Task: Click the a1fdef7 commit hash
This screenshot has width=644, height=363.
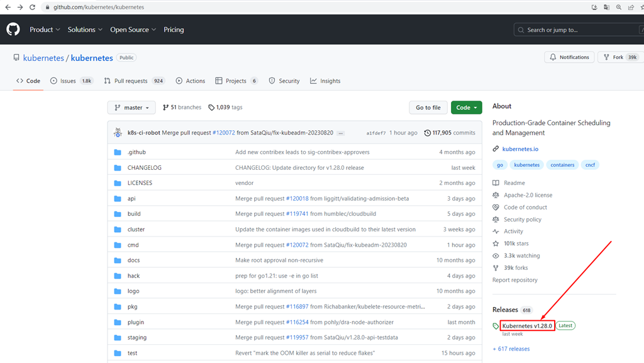Action: tap(376, 133)
